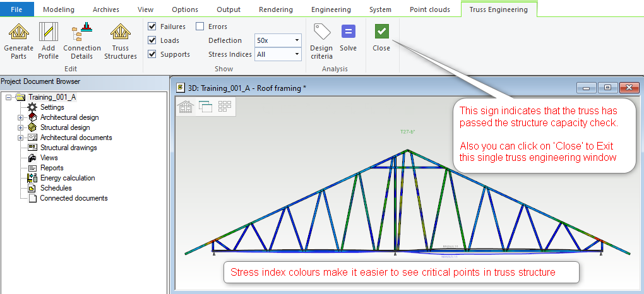The image size is (644, 294).
Task: Open the File menu
Action: (17, 9)
